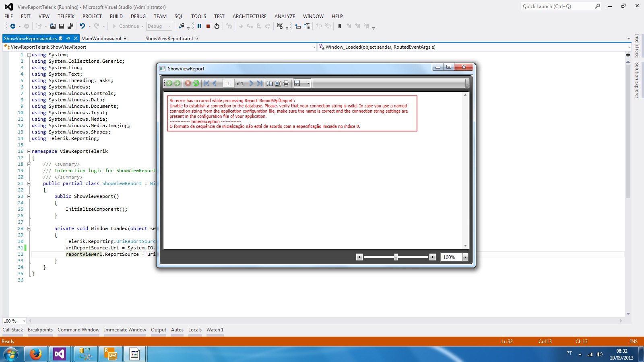Image resolution: width=644 pixels, height=362 pixels.
Task: Toggle document map in report viewer
Action: click(x=270, y=83)
